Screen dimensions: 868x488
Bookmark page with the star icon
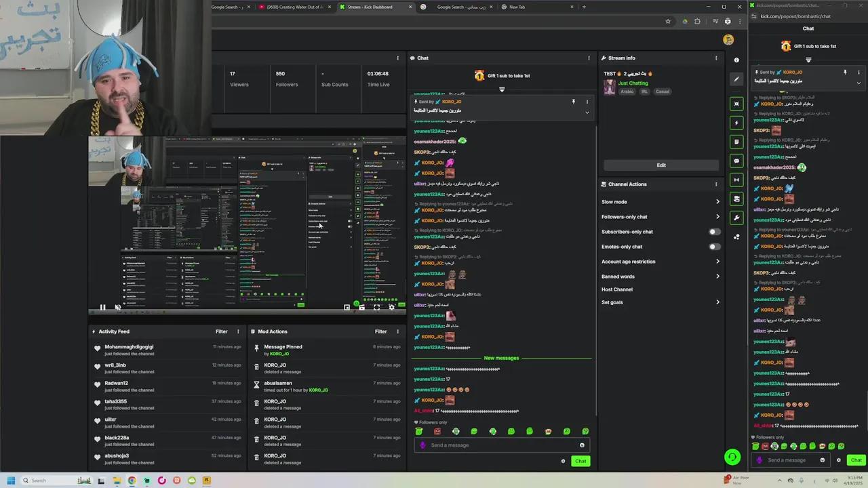(668, 21)
